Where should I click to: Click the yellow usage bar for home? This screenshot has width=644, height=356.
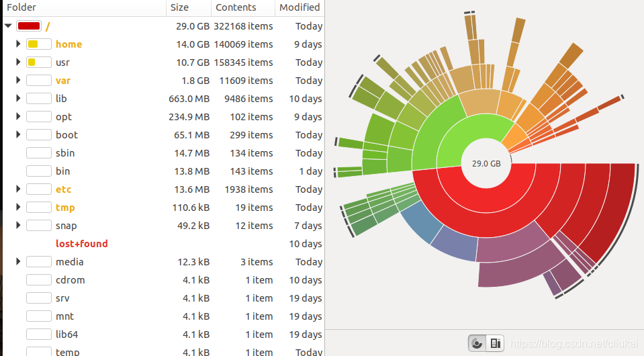click(x=38, y=44)
